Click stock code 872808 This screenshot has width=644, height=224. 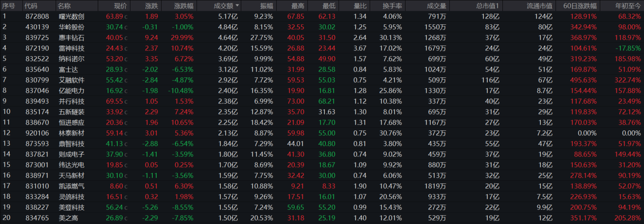pos(37,16)
